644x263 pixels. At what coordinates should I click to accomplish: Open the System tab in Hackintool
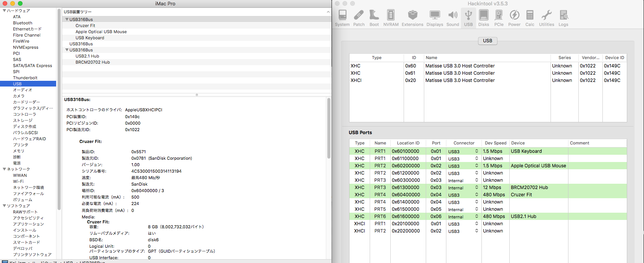pyautogui.click(x=342, y=18)
